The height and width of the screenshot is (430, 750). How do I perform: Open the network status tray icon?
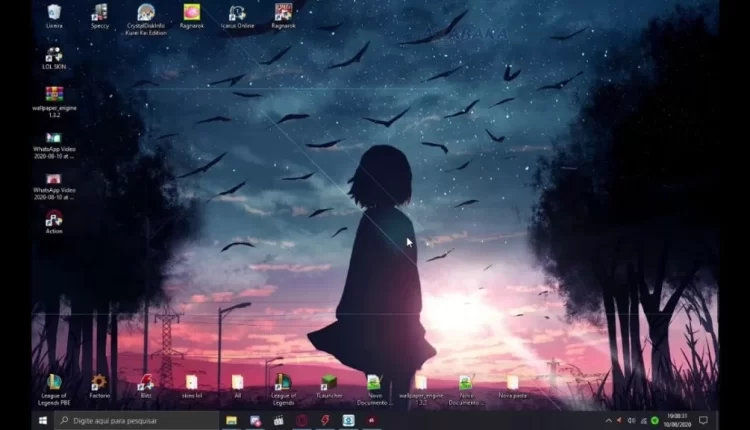click(x=644, y=421)
